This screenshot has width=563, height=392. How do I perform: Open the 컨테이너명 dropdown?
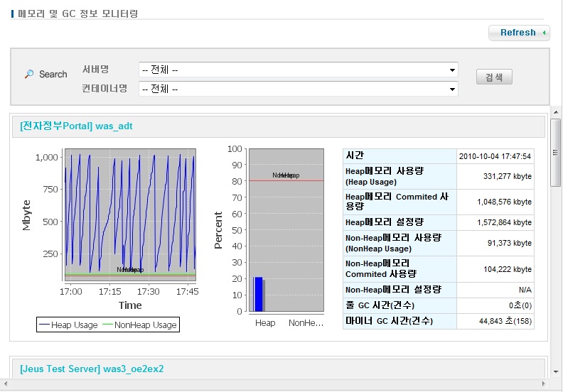(298, 89)
